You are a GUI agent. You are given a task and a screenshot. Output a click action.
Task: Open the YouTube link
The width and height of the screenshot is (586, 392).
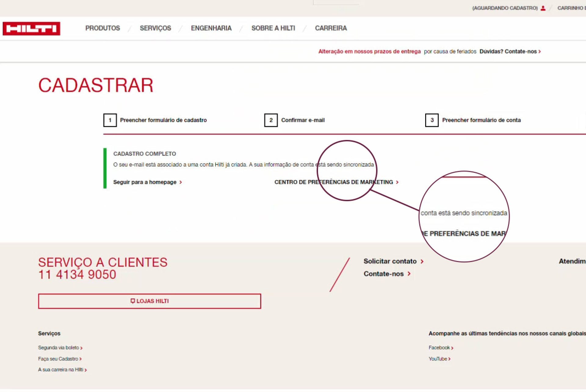tap(440, 359)
